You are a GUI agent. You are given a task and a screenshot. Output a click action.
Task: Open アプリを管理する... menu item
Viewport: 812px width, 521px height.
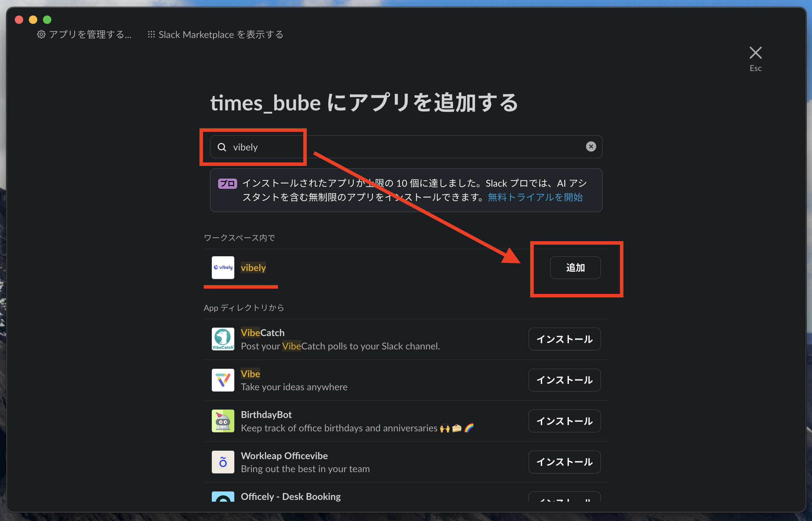click(x=84, y=34)
